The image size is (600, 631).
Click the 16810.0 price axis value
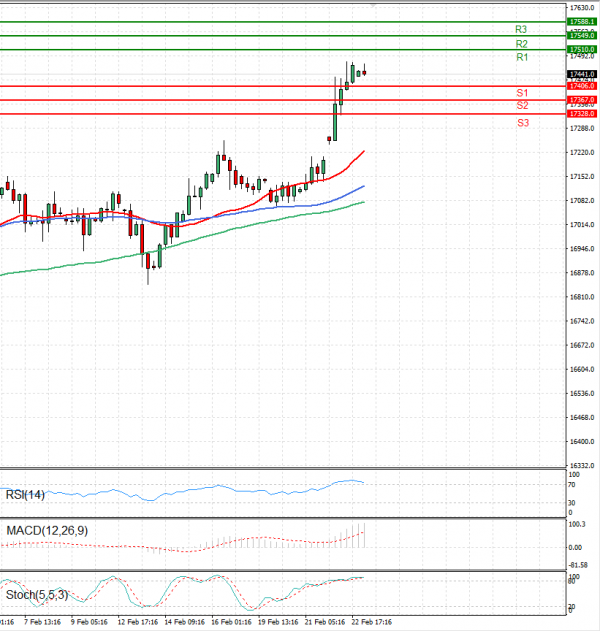coord(582,297)
